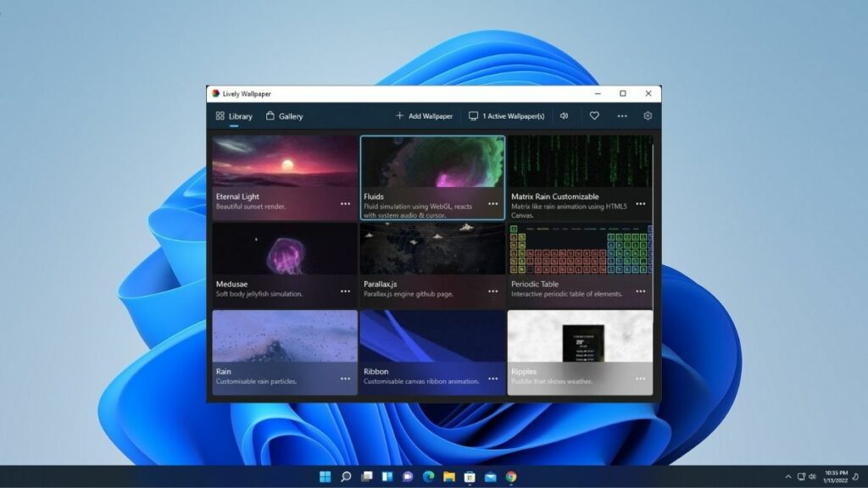Open the Widgets panel from taskbar
868x488 pixels.
387,477
